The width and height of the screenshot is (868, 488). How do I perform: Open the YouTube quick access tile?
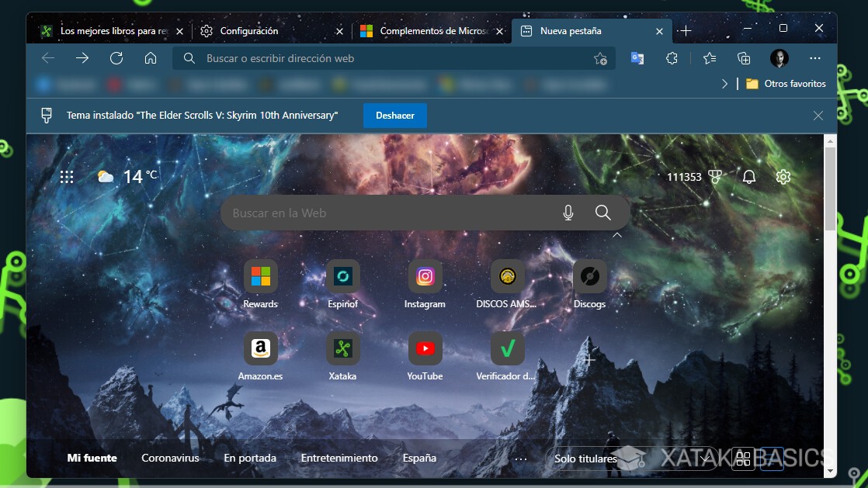point(425,348)
